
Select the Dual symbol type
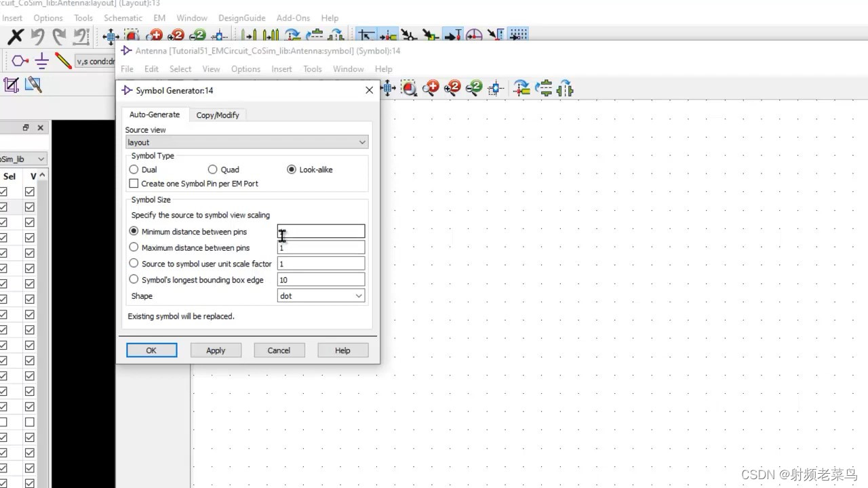pyautogui.click(x=134, y=169)
